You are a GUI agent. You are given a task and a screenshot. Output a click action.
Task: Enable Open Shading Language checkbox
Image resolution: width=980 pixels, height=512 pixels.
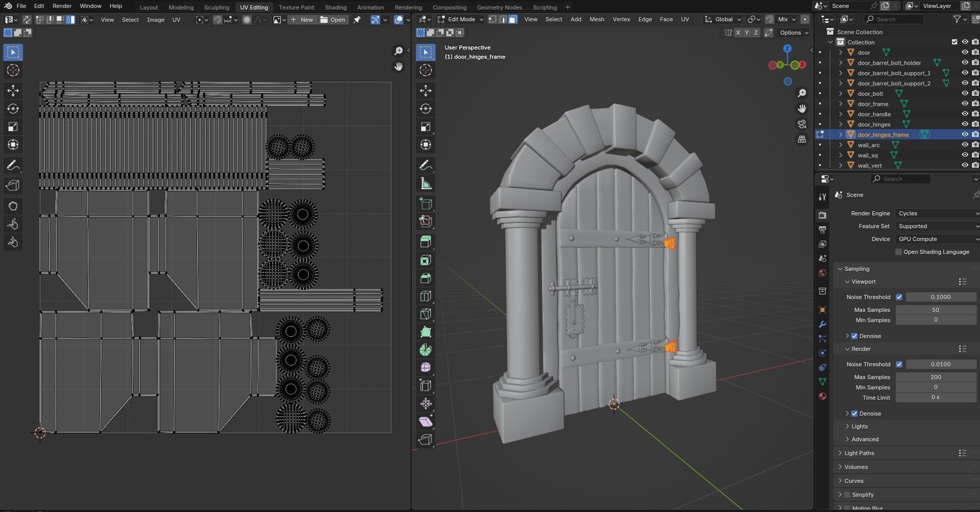tap(898, 252)
